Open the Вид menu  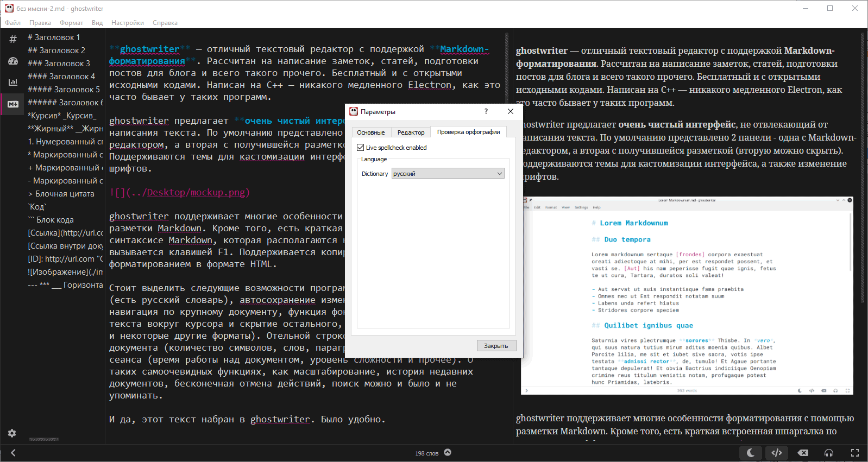(x=97, y=23)
